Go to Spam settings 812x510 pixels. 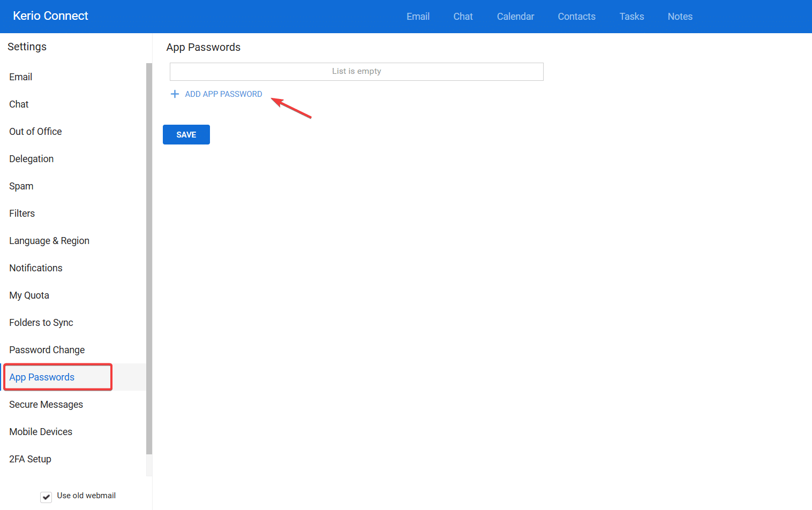pos(21,186)
